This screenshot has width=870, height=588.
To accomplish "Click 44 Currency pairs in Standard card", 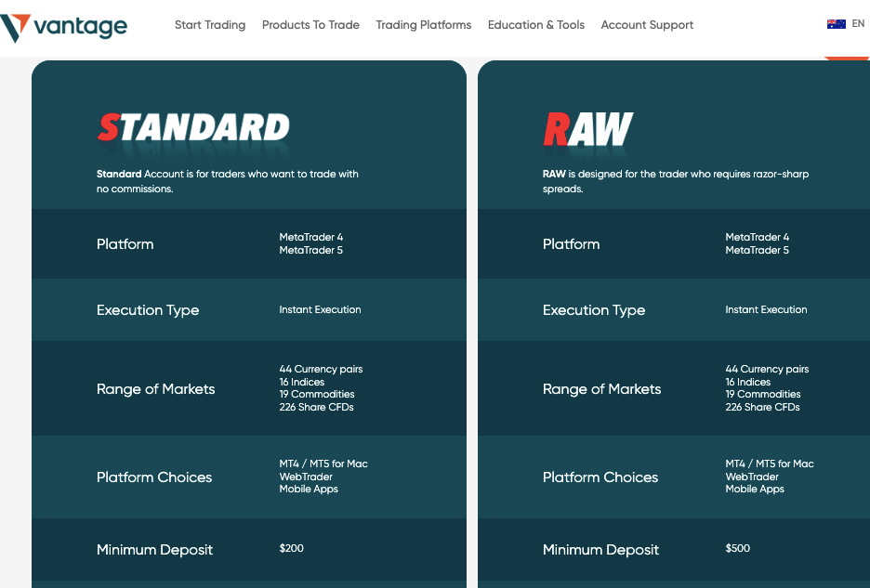I will [x=321, y=369].
